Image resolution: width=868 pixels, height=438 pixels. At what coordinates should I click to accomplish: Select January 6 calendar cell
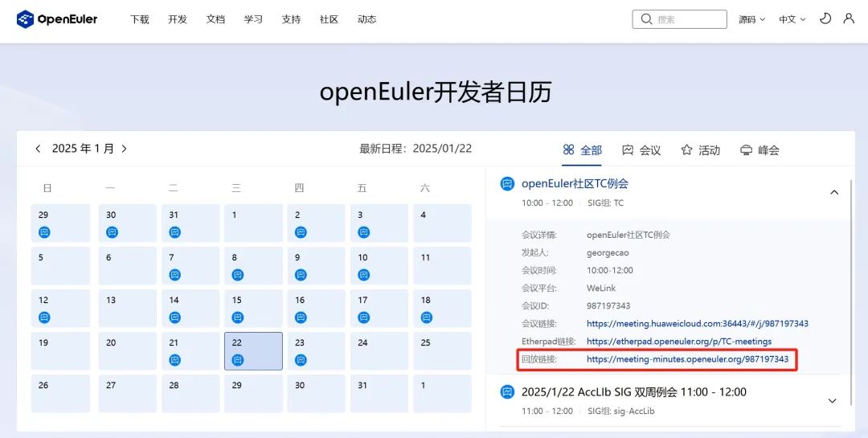tap(127, 266)
